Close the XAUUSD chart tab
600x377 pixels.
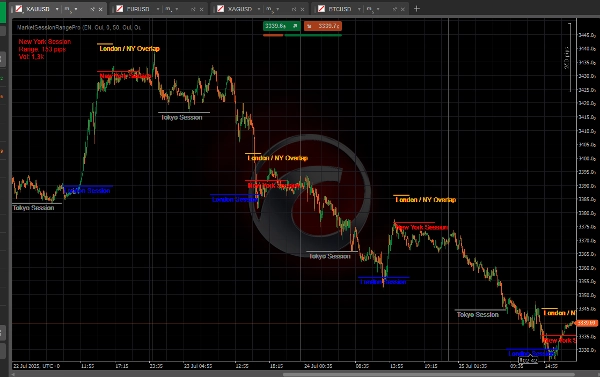pos(101,9)
